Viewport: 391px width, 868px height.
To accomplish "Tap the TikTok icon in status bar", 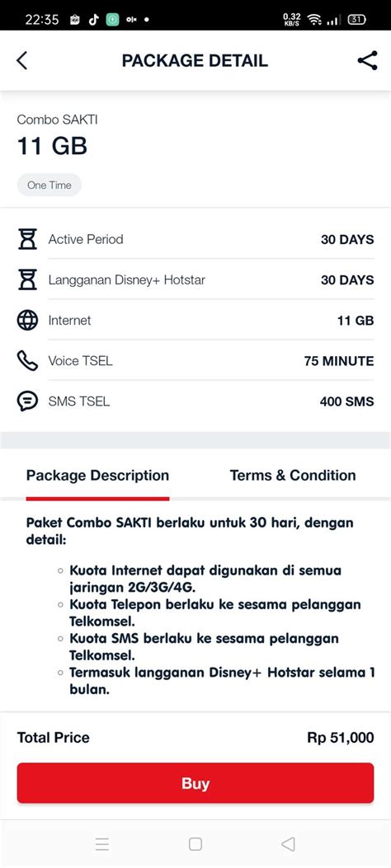I will [x=93, y=20].
